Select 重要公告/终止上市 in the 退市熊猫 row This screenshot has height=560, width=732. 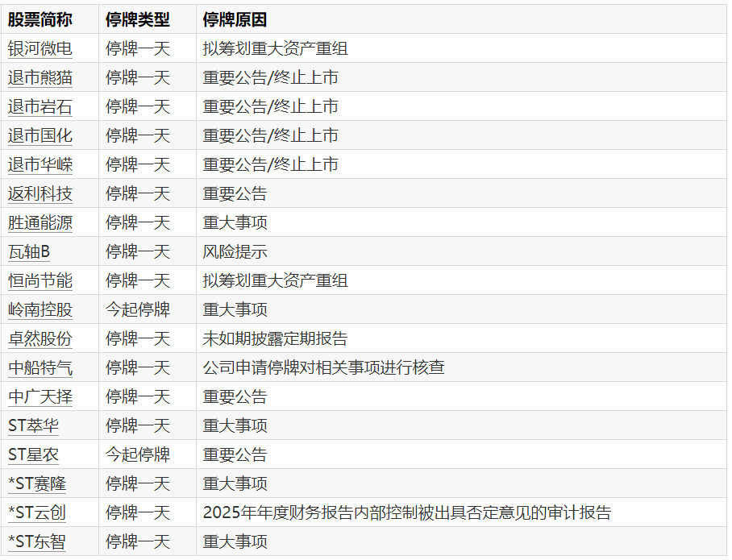[x=271, y=77]
